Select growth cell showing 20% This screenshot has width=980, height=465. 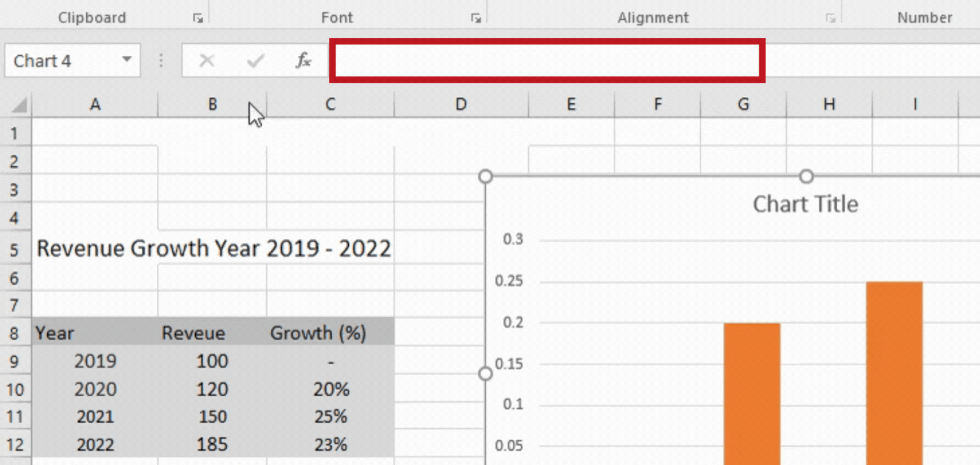(330, 389)
